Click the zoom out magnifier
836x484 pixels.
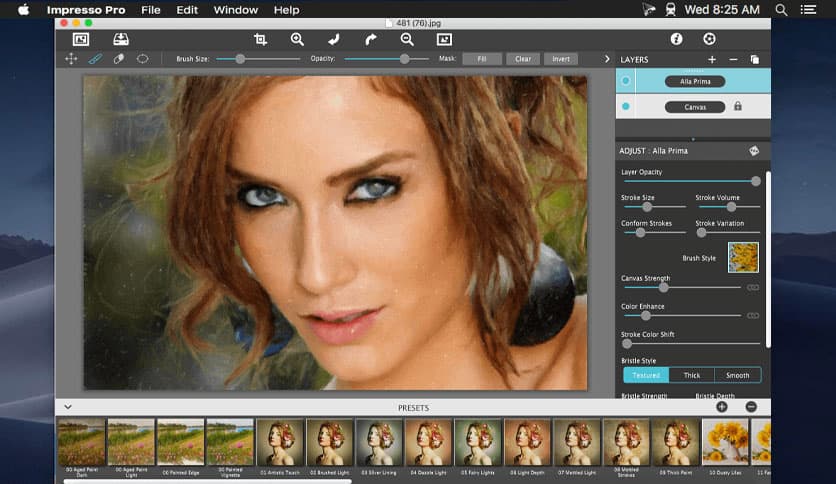[x=407, y=39]
